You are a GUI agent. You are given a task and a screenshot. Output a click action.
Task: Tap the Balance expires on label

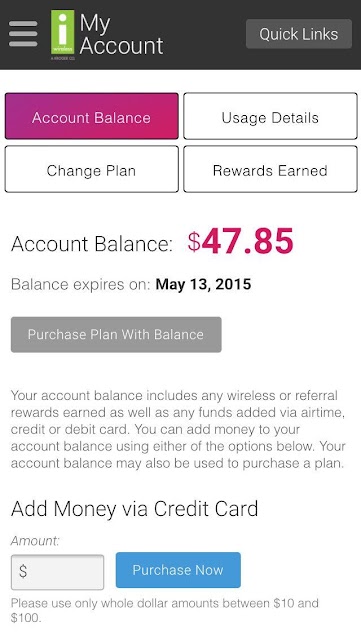[81, 284]
